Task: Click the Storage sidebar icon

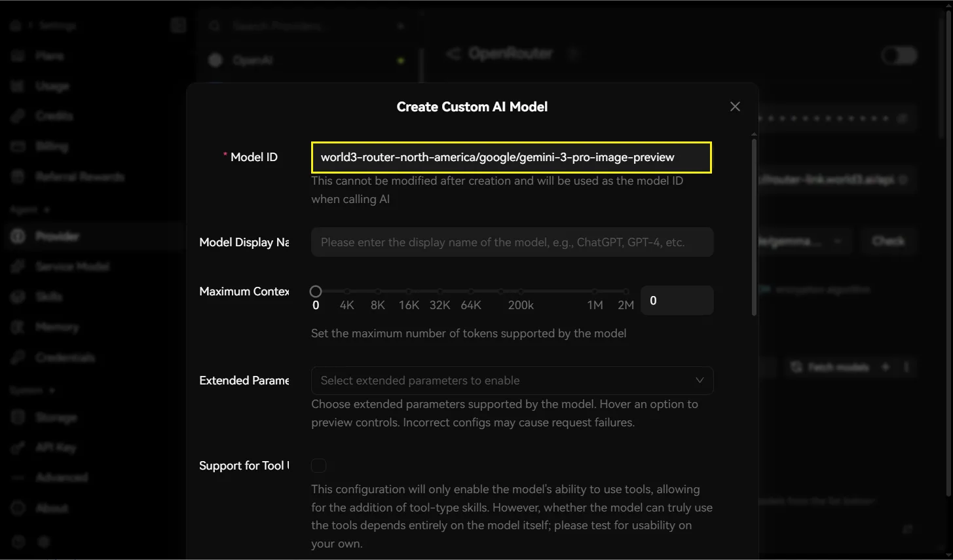Action: click(x=18, y=417)
